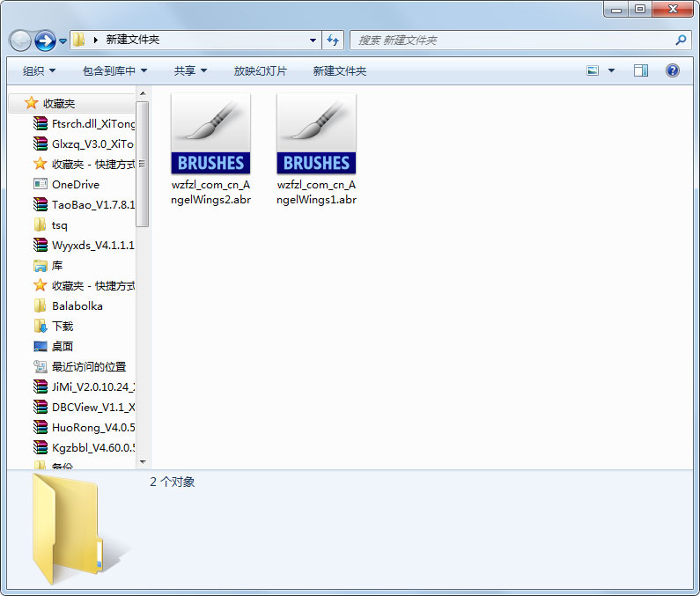The height and width of the screenshot is (596, 700).
Task: Click the first 收藏夹 - 快捷方式 shortcut
Action: coord(84,165)
